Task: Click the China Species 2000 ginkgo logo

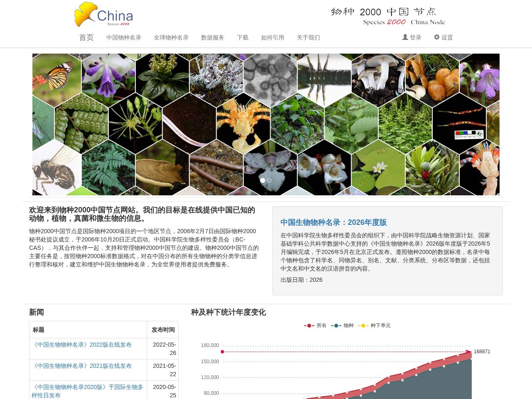Action: [x=104, y=15]
